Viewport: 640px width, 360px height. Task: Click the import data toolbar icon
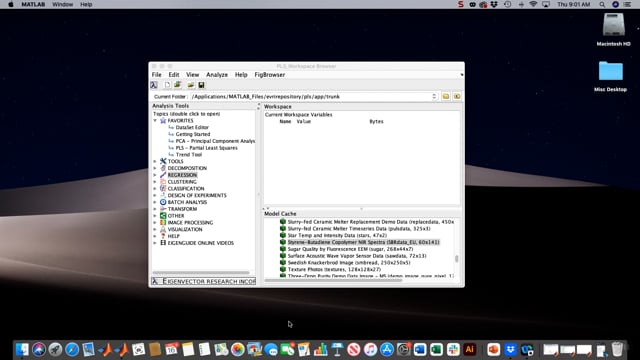178,85
